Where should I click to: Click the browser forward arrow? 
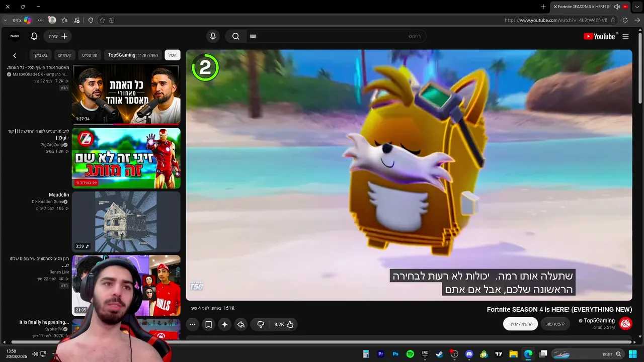pos(637,20)
